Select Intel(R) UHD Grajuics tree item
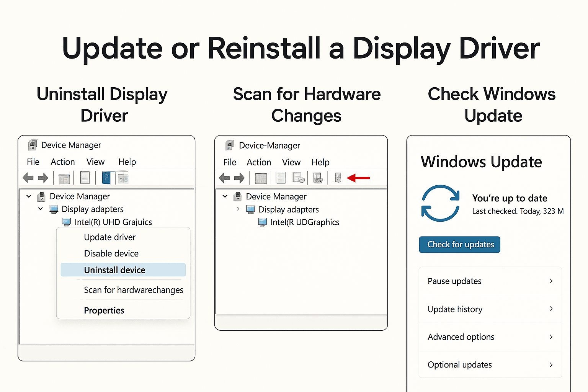 (113, 222)
